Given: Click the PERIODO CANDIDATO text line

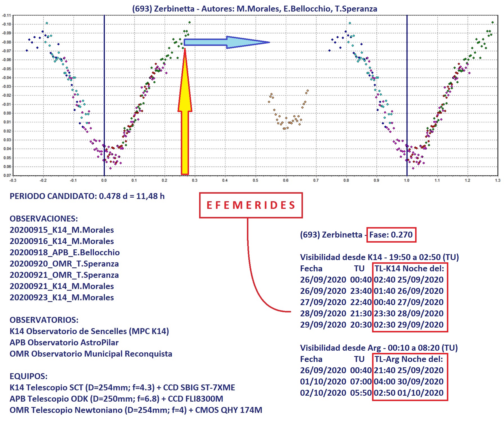Looking at the screenshot, I should [87, 196].
